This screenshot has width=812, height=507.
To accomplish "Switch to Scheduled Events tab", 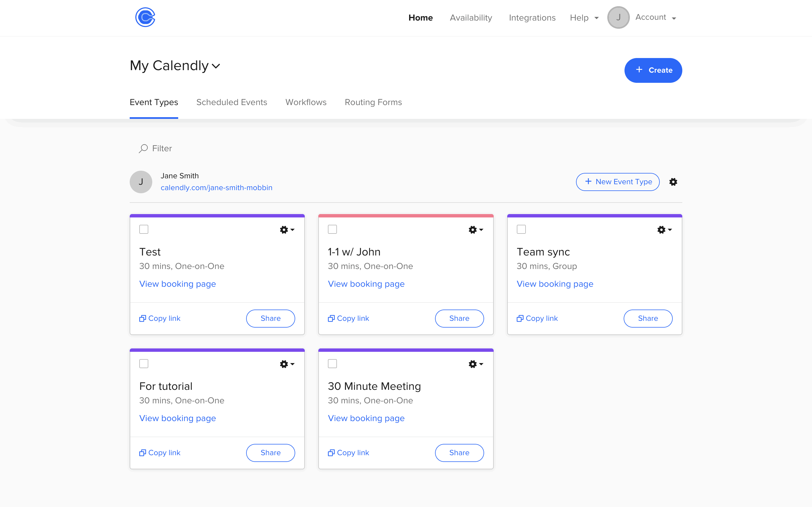I will [x=231, y=102].
